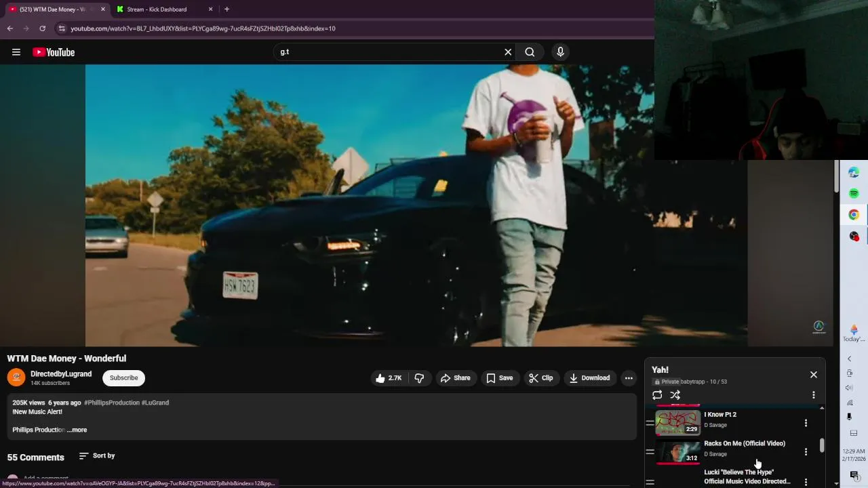
Task: Subscribe to DirectedbyLugrand
Action: pos(123,378)
